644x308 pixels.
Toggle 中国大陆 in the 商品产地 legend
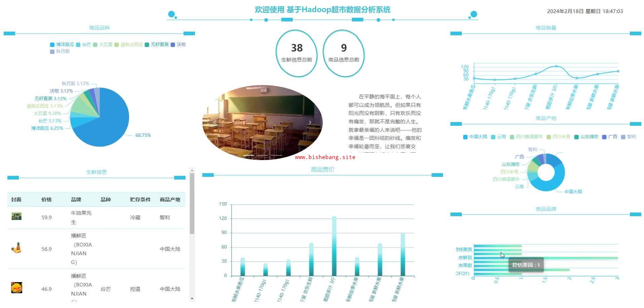[475, 137]
